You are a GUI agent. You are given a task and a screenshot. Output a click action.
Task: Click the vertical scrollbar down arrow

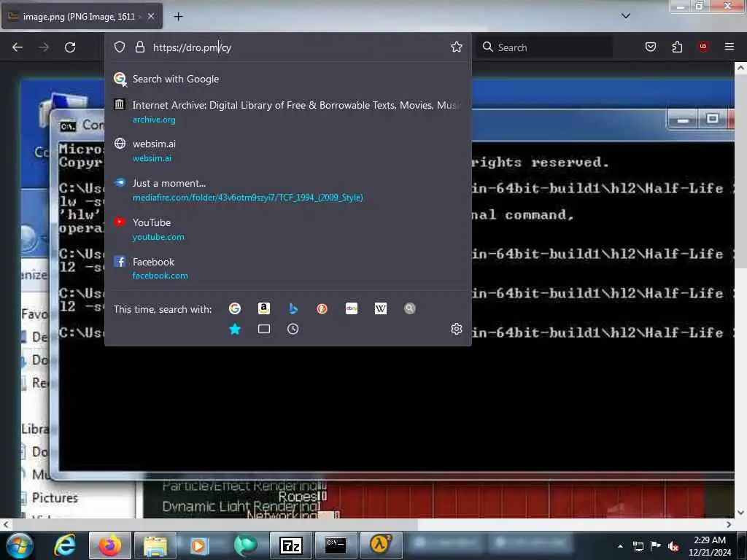pos(741,513)
